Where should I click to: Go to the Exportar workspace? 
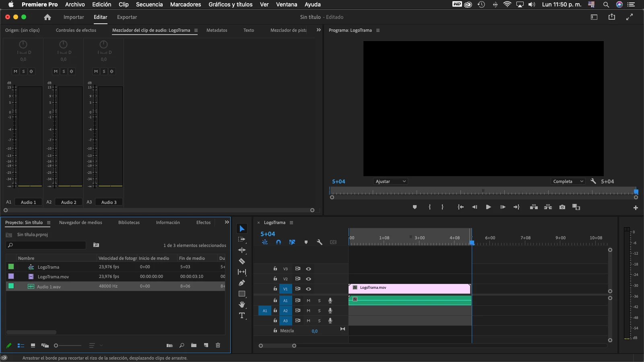127,17
